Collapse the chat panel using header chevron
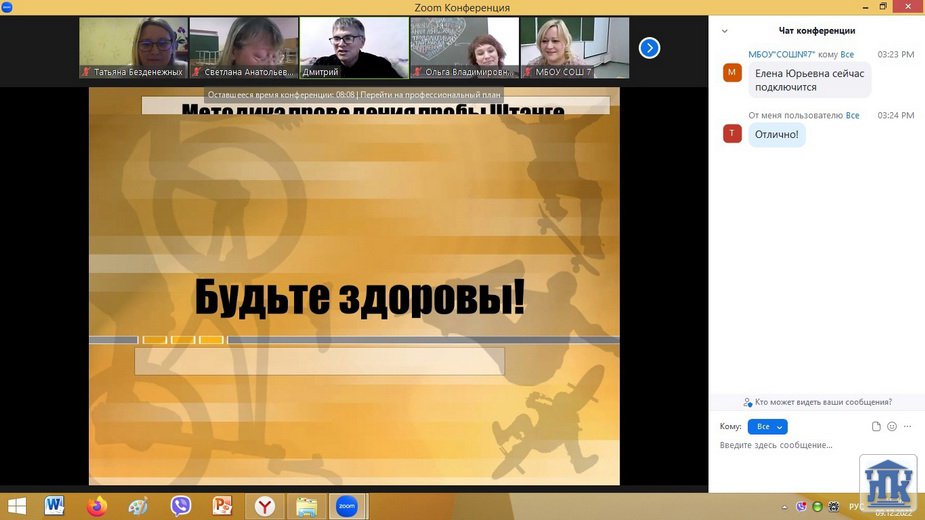Viewport: 925px width, 520px height. pyautogui.click(x=724, y=31)
